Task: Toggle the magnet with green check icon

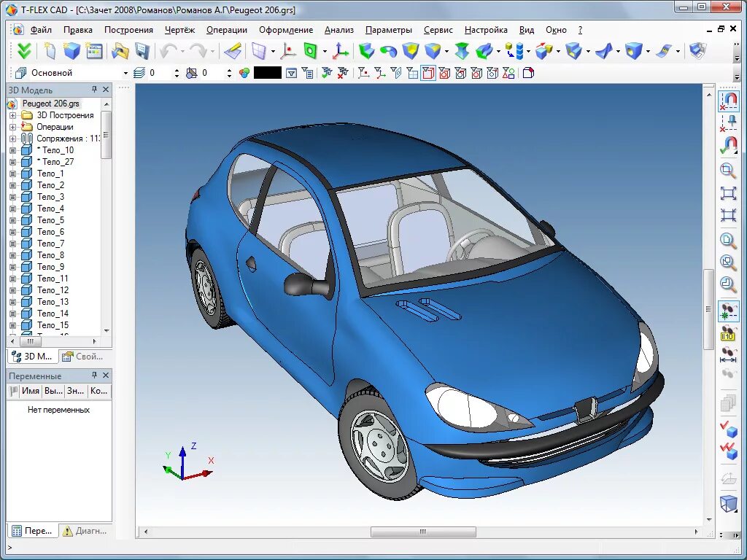Action: [x=728, y=145]
